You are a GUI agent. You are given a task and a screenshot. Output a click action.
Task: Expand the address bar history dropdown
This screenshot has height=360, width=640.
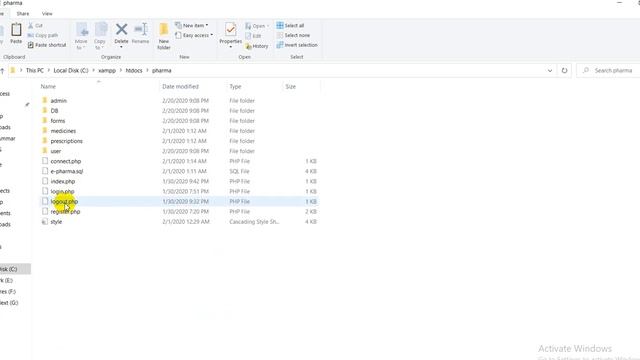click(550, 71)
